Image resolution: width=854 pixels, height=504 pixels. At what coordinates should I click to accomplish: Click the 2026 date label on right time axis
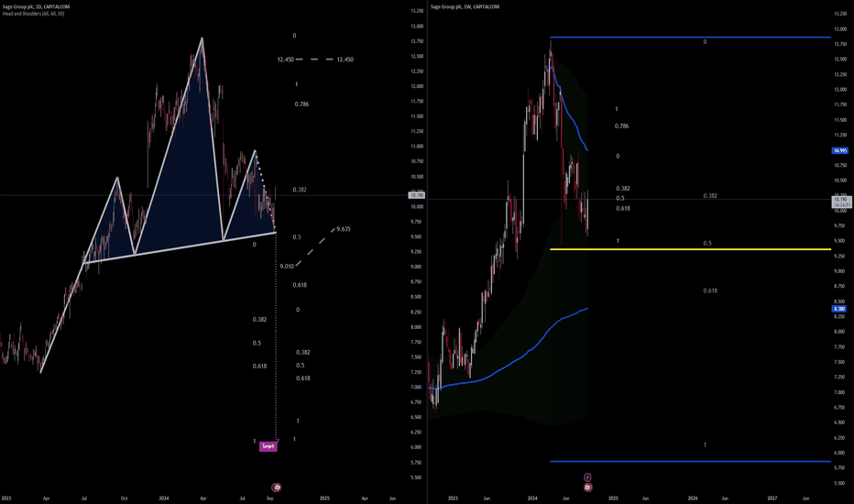693,498
